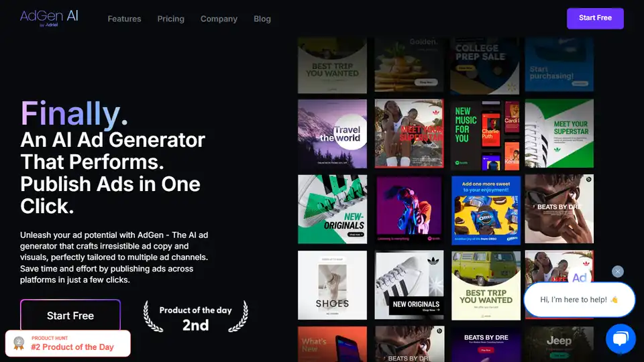Open the New Music For You Spotify ad
Viewport: 644px width, 362px height.
tap(485, 133)
